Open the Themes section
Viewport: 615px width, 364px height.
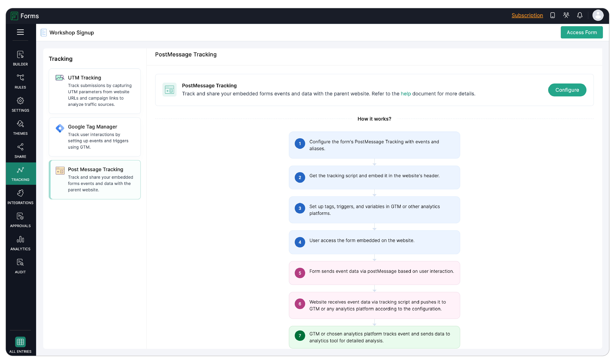[20, 127]
